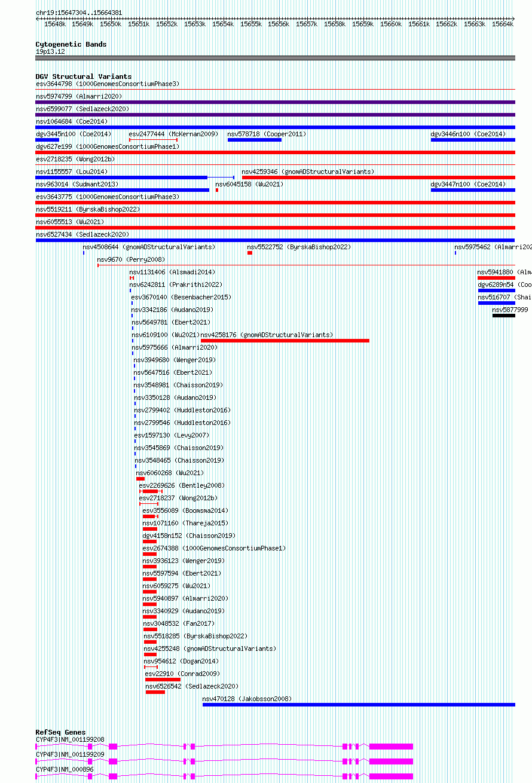Open nsv3548465 (Chaisson2019) variant
Screen dimensions: 532x783
click(x=180, y=460)
